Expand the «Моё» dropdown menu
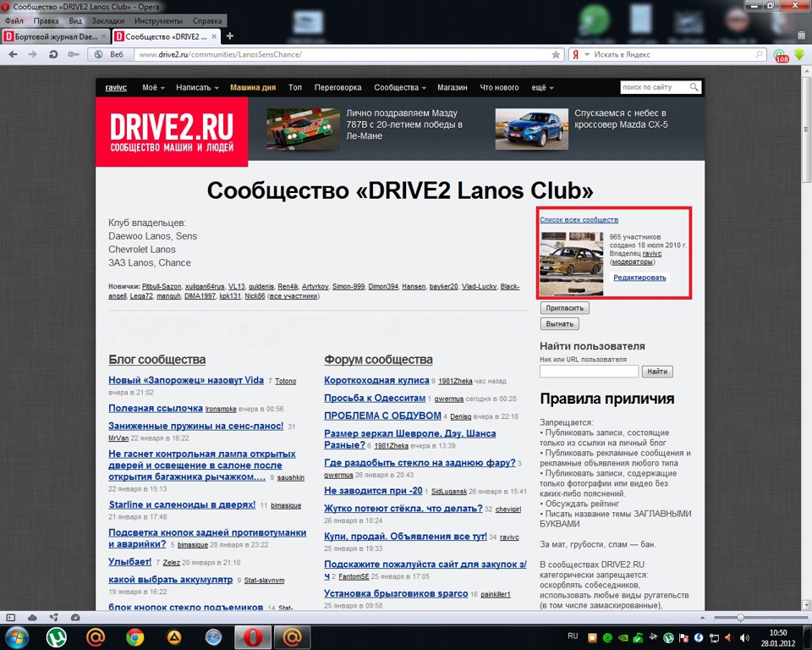Viewport: 812px width, 650px height. (x=153, y=88)
